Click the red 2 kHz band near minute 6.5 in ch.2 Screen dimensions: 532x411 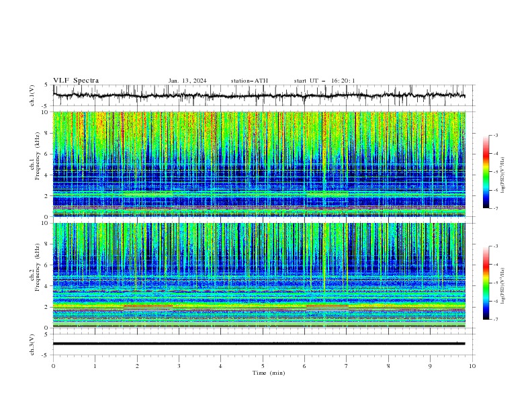pyautogui.click(x=327, y=306)
